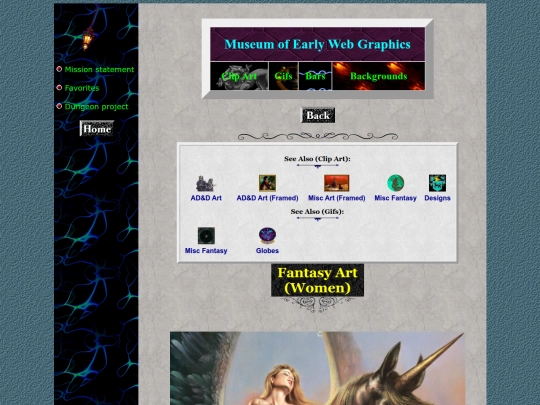This screenshot has width=540, height=405.
Task: Click the red bullet beside Favorites
Action: 59,88
